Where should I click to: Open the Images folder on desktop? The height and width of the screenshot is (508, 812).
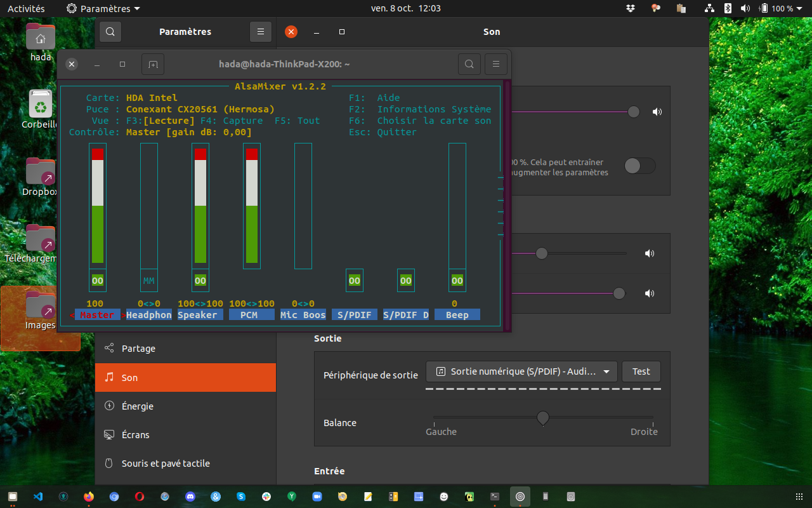coord(41,311)
